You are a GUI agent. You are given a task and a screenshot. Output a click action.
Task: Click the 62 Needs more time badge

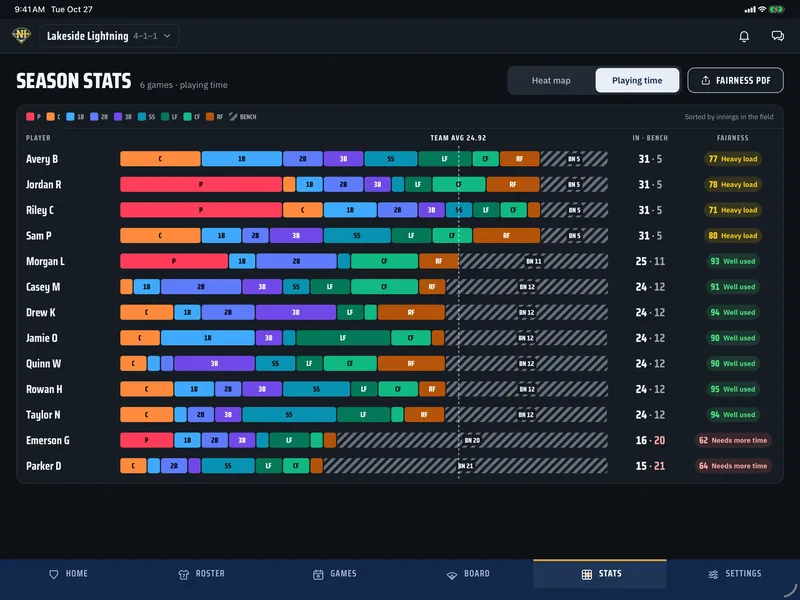(x=733, y=439)
